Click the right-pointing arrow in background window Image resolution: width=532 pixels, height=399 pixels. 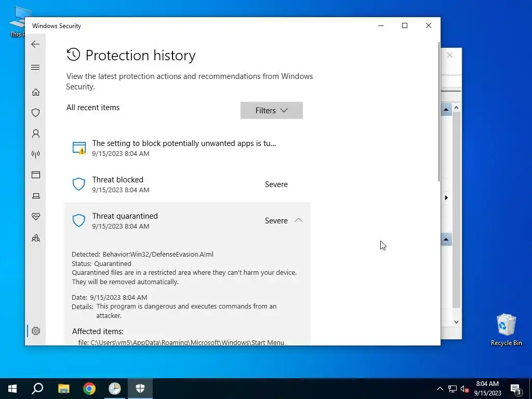point(446,197)
